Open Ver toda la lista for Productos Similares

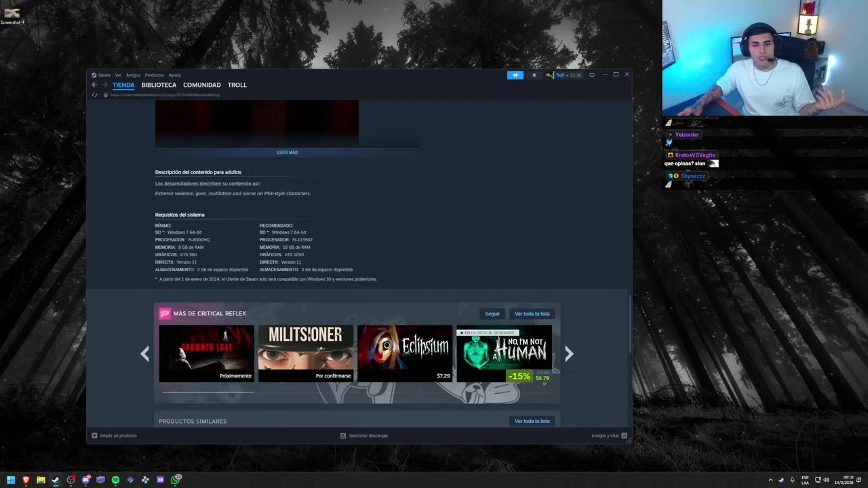pos(532,421)
